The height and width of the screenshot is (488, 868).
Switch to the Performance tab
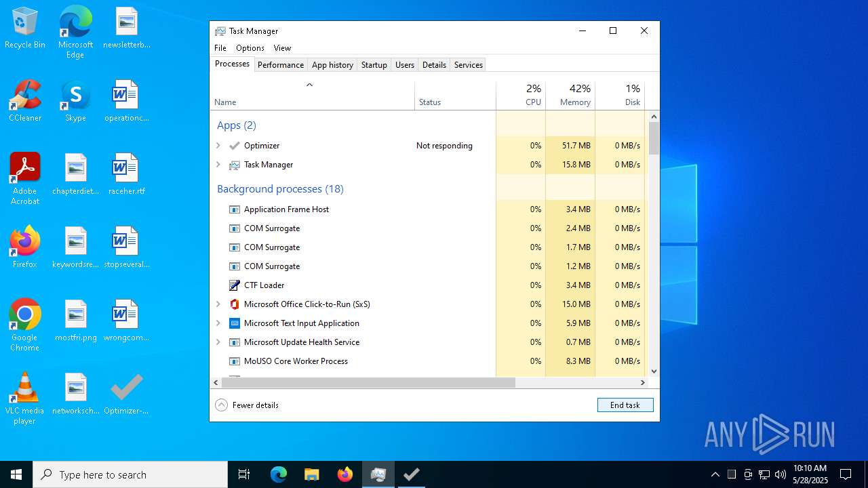(281, 65)
